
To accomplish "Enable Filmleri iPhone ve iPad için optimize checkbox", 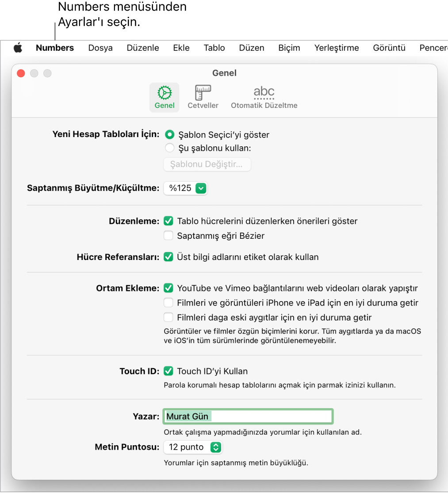I will tap(168, 302).
